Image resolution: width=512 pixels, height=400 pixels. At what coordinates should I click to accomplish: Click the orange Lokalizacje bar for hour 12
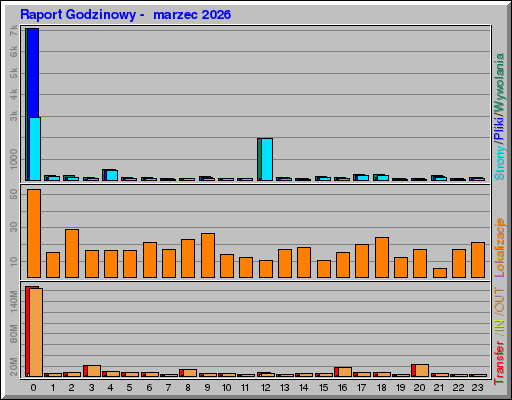[266, 269]
